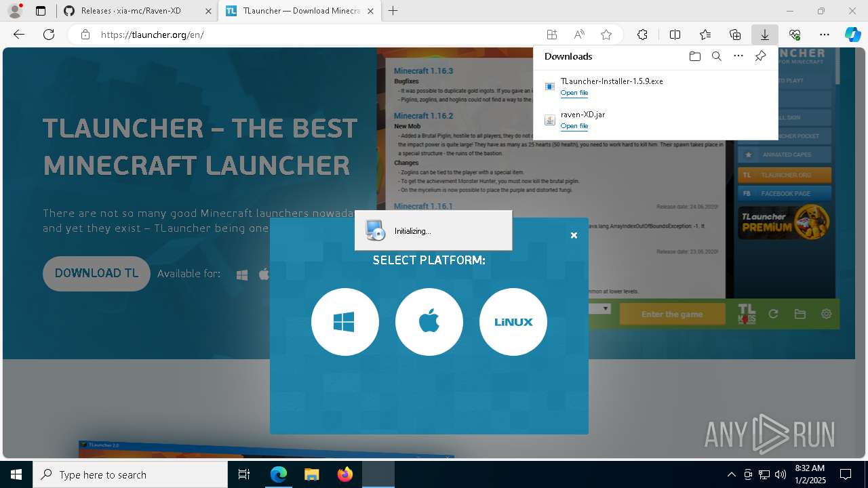The image size is (868, 488).
Task: Open File Explorer from taskbar
Action: [311, 474]
